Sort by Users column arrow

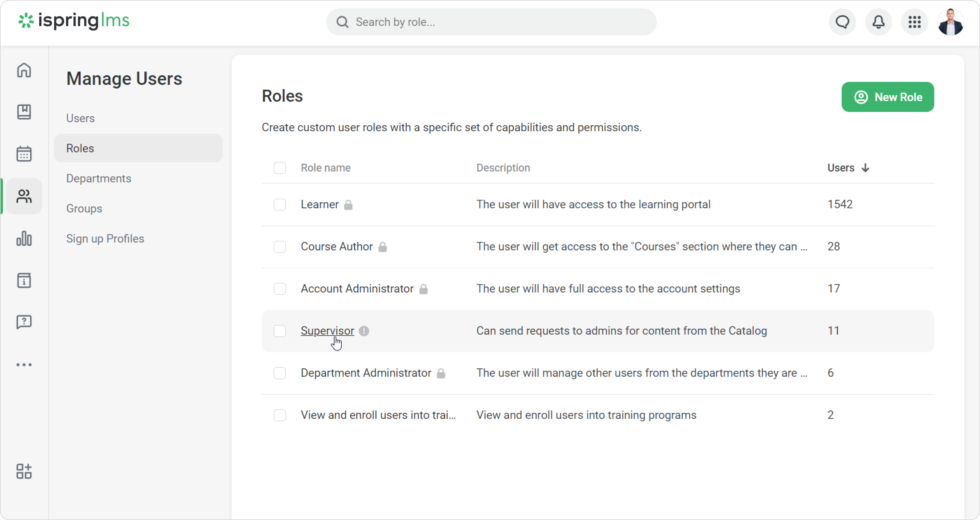click(866, 168)
